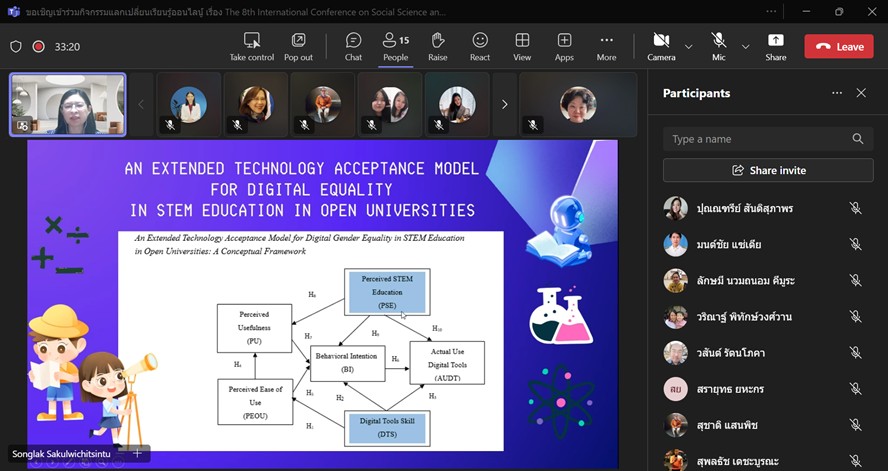Toggle the Mic mute state
Image resolution: width=888 pixels, height=471 pixels.
pyautogui.click(x=718, y=46)
